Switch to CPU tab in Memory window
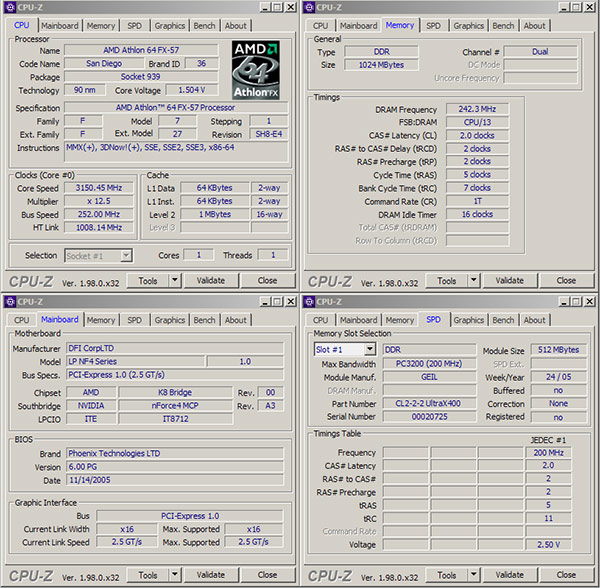The width and height of the screenshot is (600, 588). [x=320, y=26]
